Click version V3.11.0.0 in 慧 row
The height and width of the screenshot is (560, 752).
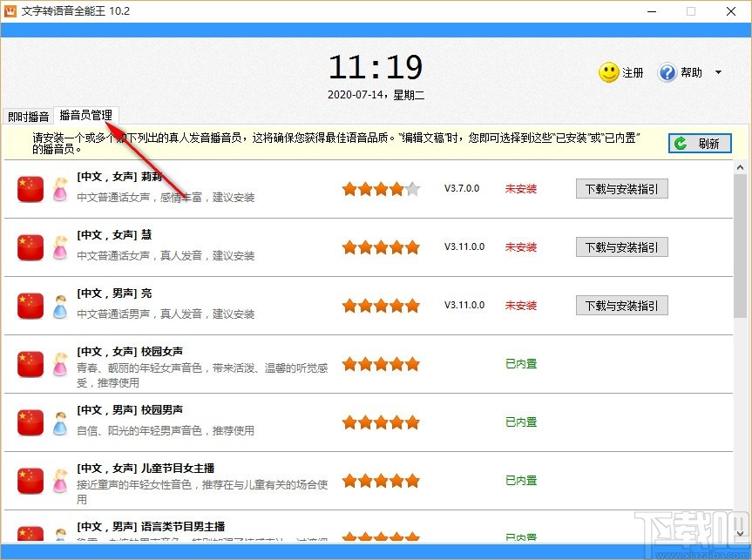click(x=464, y=247)
